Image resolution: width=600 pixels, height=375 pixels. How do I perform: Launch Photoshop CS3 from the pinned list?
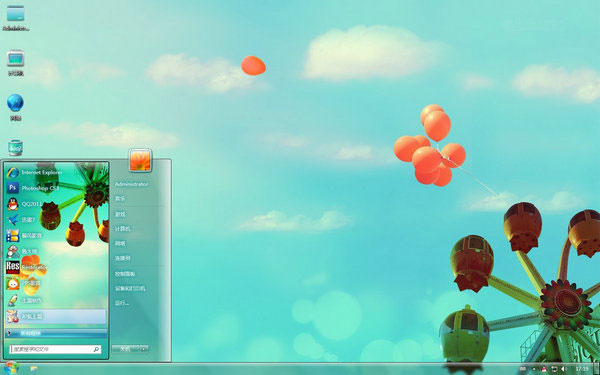point(56,188)
